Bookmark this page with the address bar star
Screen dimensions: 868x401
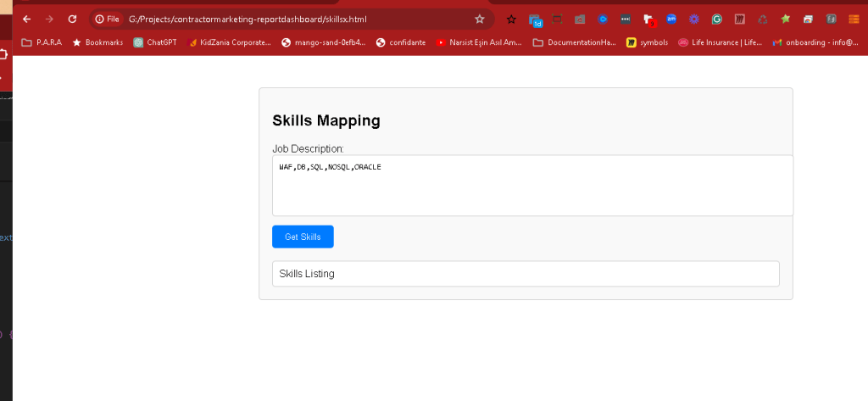(480, 19)
